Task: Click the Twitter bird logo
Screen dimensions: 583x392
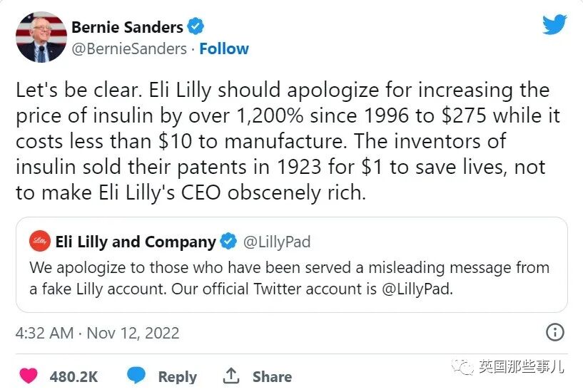Action: [x=554, y=25]
